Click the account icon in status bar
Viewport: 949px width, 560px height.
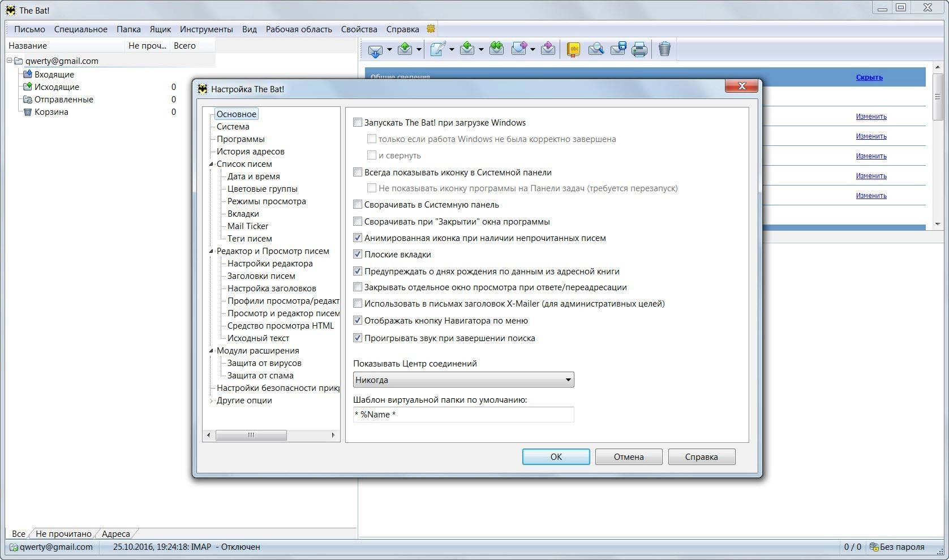click(14, 547)
